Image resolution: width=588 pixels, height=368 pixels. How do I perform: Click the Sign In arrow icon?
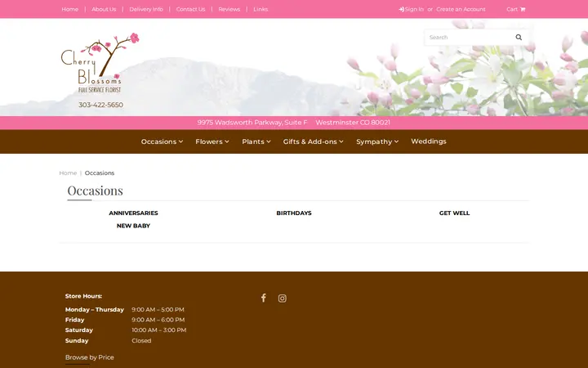coord(401,9)
